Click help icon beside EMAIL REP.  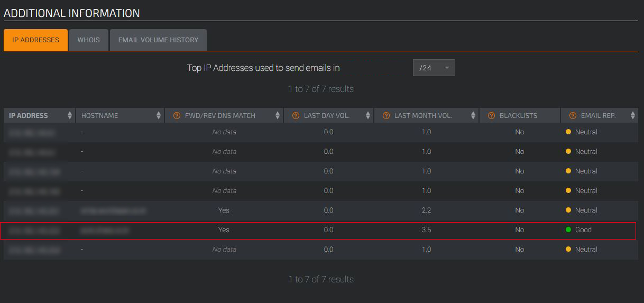tap(573, 116)
